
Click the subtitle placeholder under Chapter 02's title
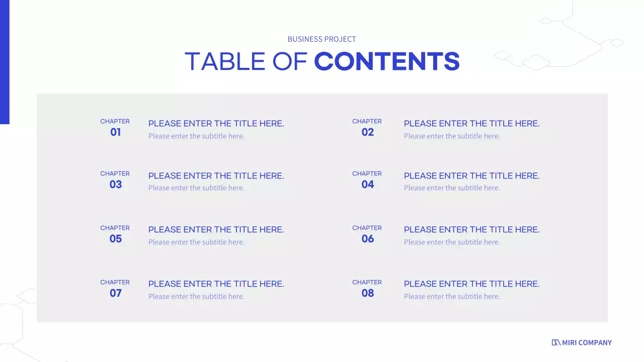click(x=452, y=136)
